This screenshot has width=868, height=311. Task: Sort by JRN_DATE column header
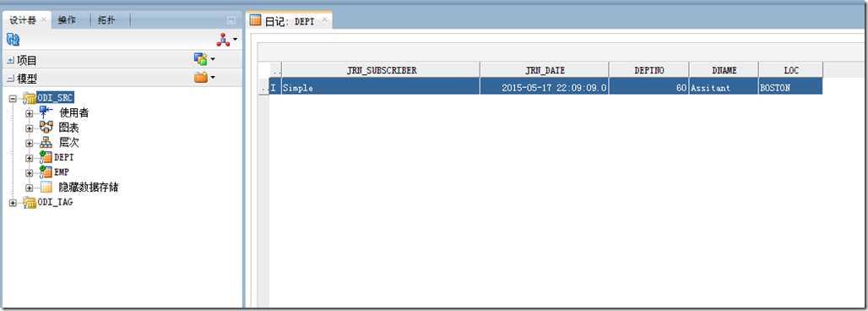pyautogui.click(x=545, y=70)
